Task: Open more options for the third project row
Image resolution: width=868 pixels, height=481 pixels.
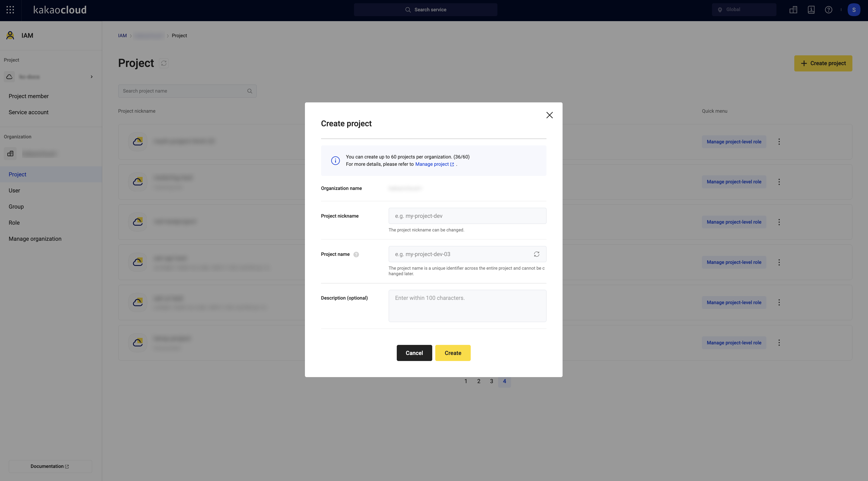Action: (x=779, y=222)
